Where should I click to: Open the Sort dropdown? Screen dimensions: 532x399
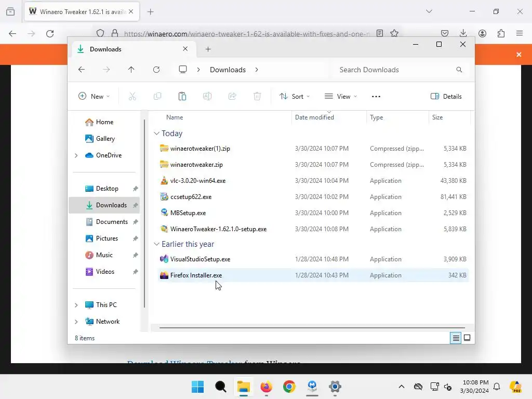pos(295,96)
